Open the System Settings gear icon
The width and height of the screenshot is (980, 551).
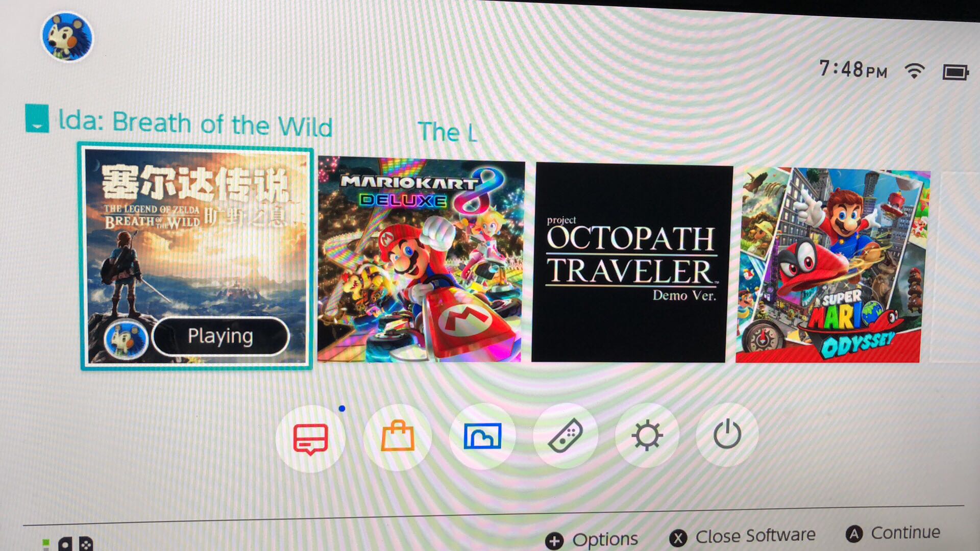tap(647, 435)
